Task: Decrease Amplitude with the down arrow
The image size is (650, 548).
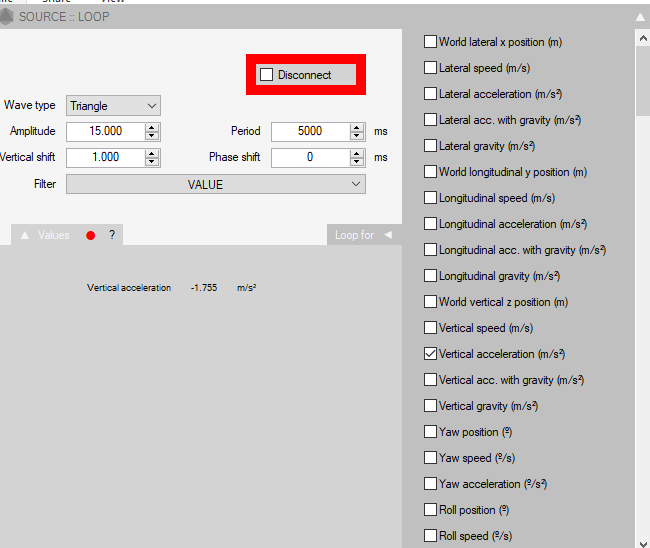Action: 152,136
